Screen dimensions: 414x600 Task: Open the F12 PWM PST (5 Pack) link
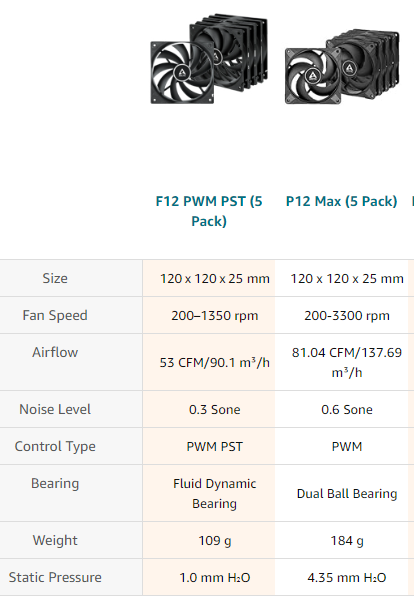209,211
